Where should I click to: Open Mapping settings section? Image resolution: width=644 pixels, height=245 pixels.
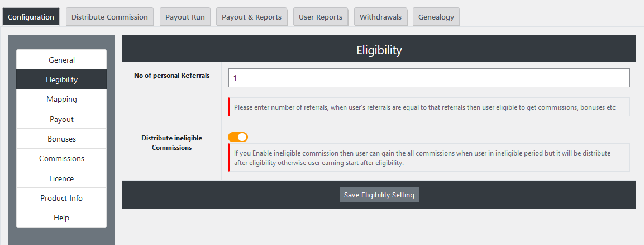coord(61,99)
